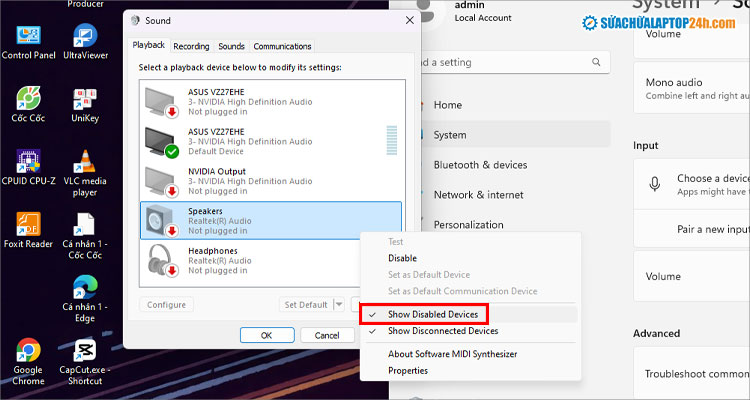Click the Cancel button

click(327, 335)
